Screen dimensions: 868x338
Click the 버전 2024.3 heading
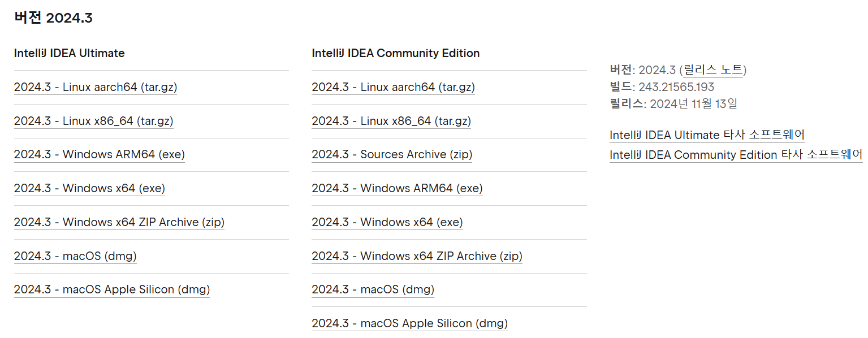point(53,18)
